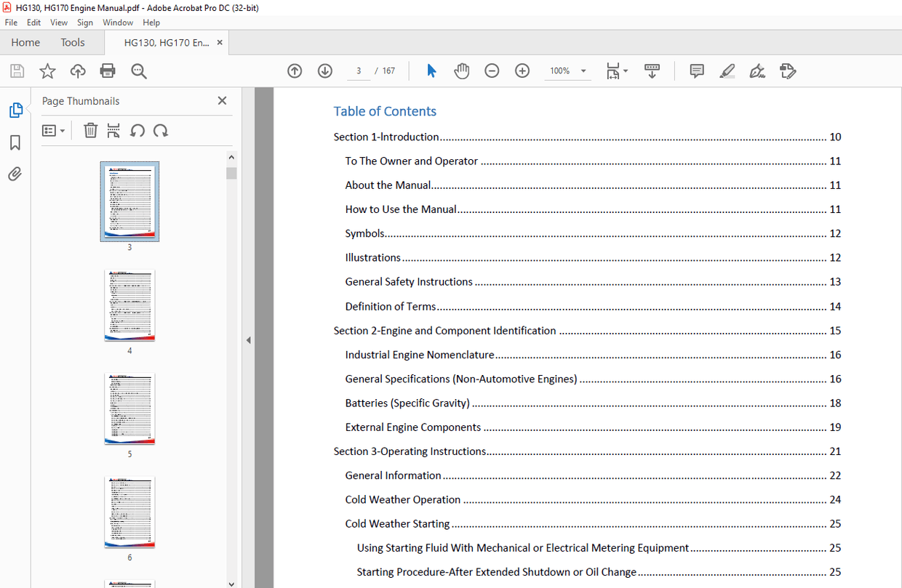The width and height of the screenshot is (902, 588).
Task: Delete selected page with trash icon
Action: (x=90, y=130)
